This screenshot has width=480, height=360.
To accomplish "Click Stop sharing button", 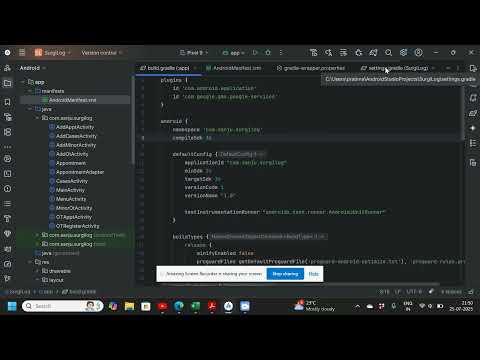I will point(285,274).
